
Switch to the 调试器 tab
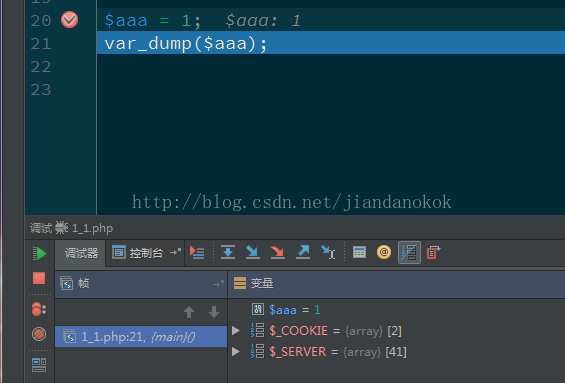coord(81,253)
